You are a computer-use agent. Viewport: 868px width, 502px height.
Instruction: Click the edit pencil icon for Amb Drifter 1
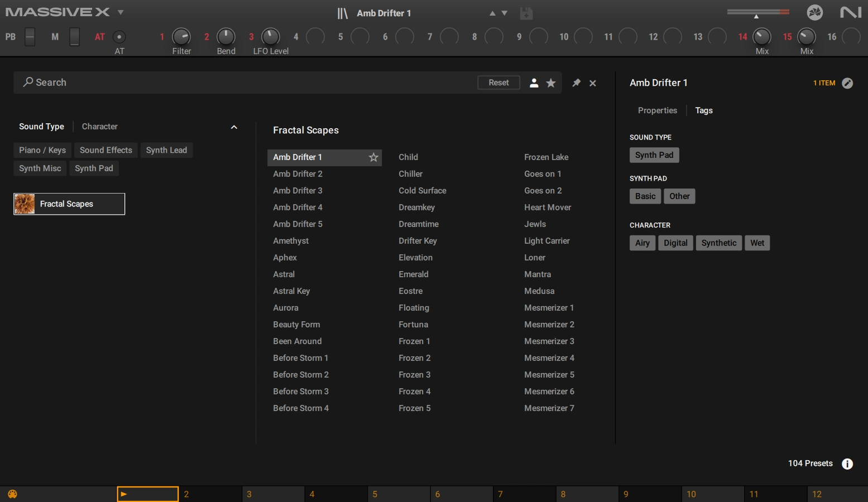pos(847,83)
